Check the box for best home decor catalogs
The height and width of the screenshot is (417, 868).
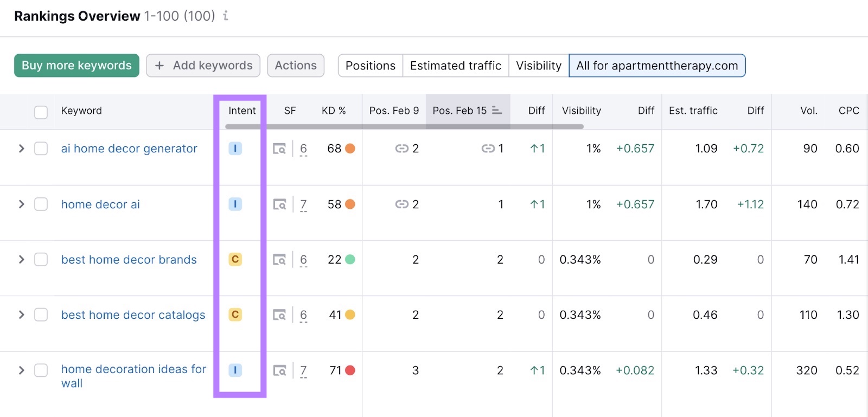pos(41,315)
